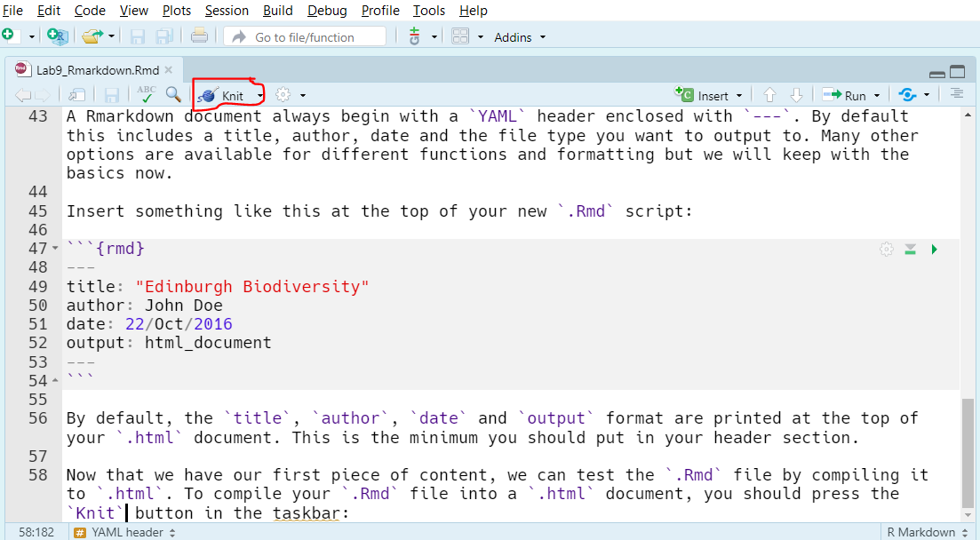Open the chunk options gear icon
980x540 pixels.
click(886, 250)
